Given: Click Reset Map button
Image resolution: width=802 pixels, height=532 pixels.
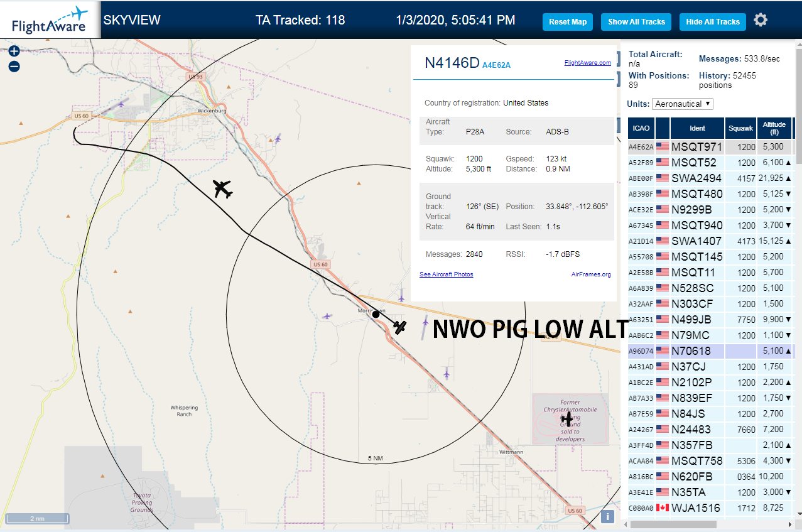Looking at the screenshot, I should point(568,21).
